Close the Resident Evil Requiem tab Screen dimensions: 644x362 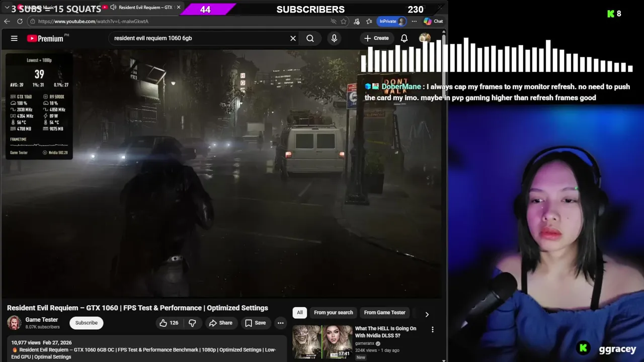point(179,8)
